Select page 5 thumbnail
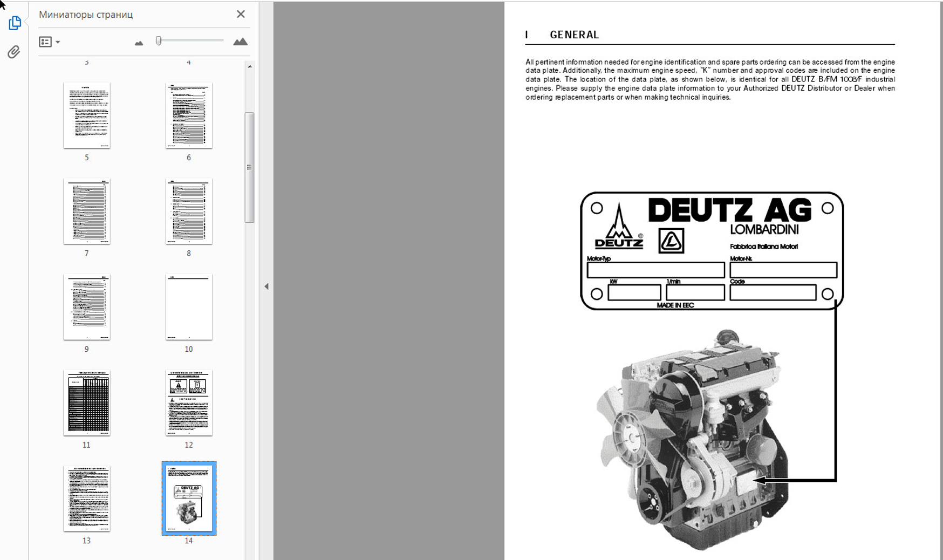This screenshot has height=560, width=943. point(87,115)
